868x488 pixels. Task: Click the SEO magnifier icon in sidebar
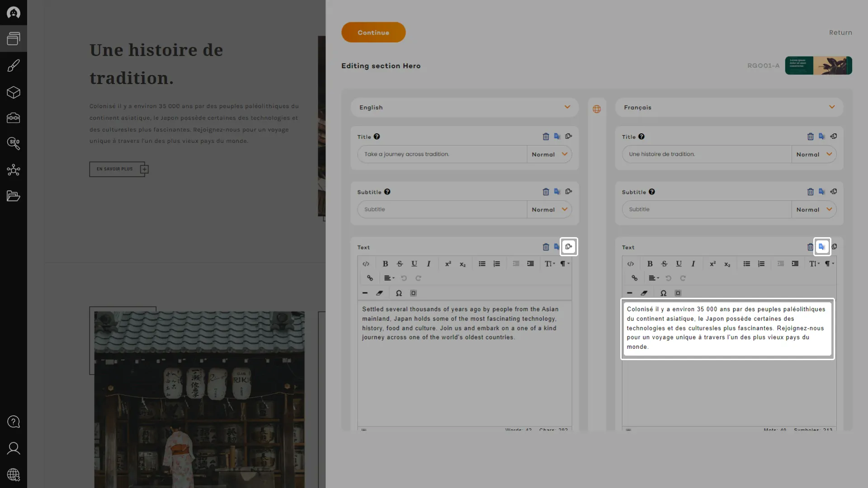pos(13,144)
